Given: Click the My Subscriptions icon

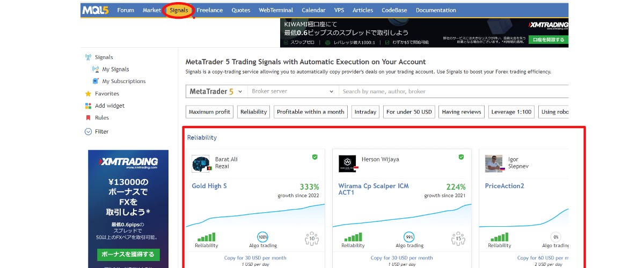Looking at the screenshot, I should coord(96,81).
